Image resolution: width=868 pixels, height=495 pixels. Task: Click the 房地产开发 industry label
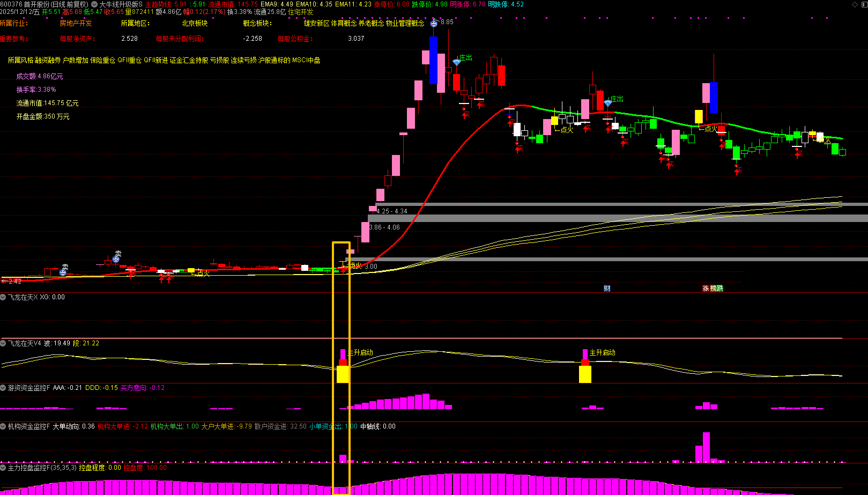(76, 24)
